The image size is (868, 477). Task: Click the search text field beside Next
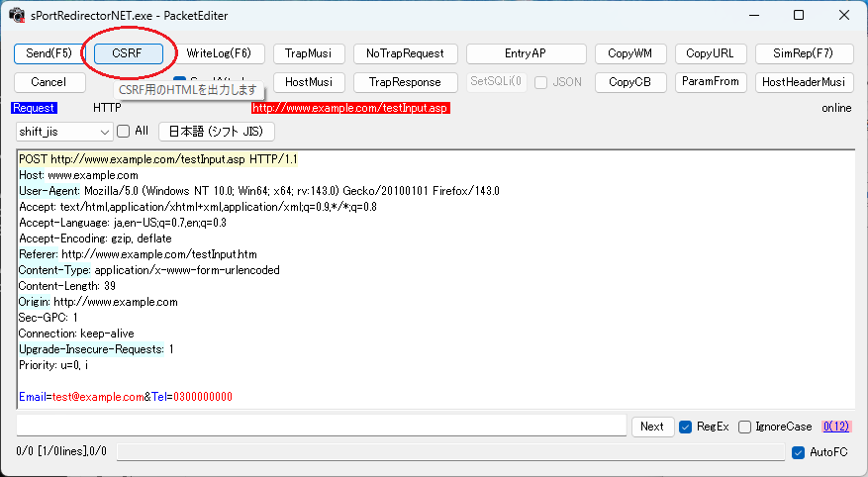(321, 426)
